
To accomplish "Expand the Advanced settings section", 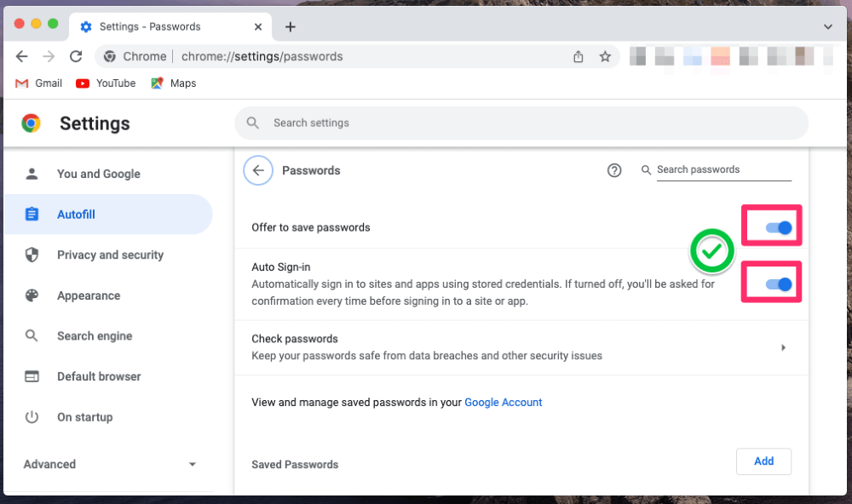I will (109, 464).
